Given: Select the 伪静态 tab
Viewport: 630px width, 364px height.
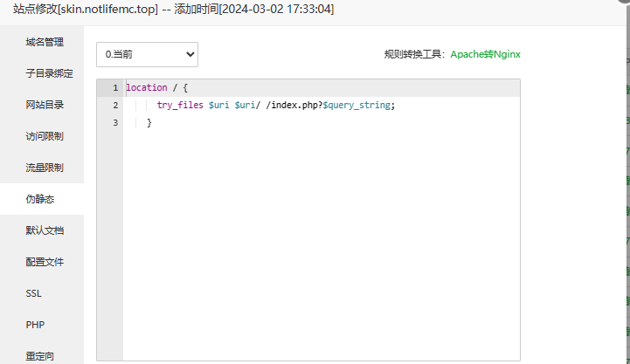Looking at the screenshot, I should [42, 199].
